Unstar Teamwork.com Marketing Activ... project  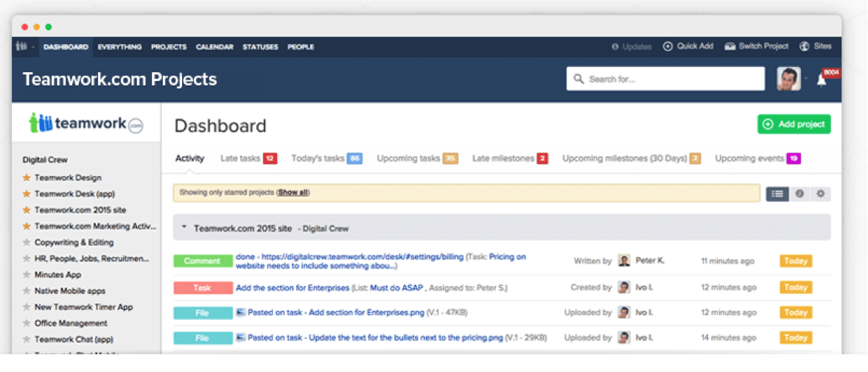tap(26, 226)
